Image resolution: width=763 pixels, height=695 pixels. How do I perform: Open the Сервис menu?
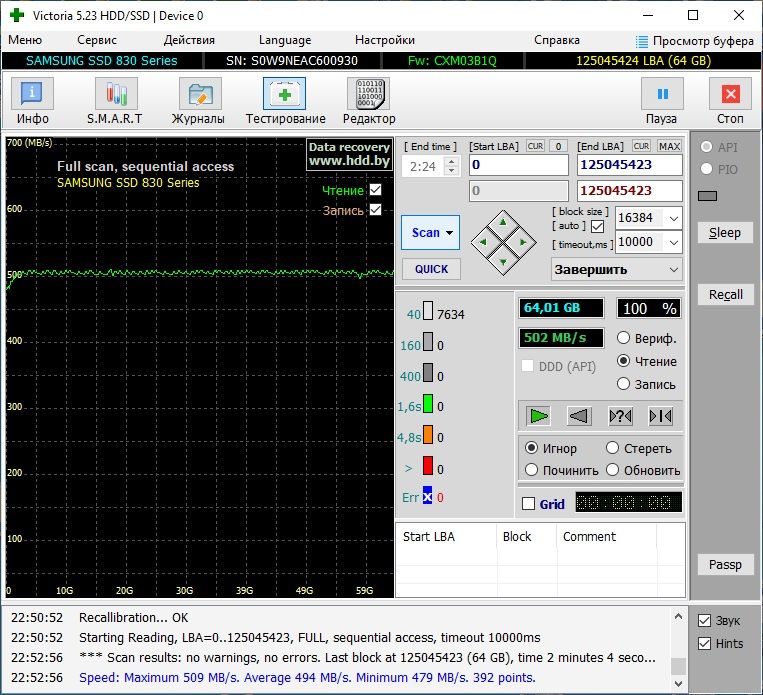coord(97,40)
